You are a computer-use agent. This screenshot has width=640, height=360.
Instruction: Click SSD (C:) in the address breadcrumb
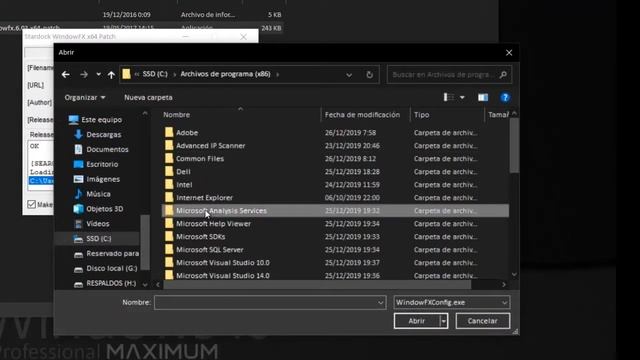(x=155, y=74)
